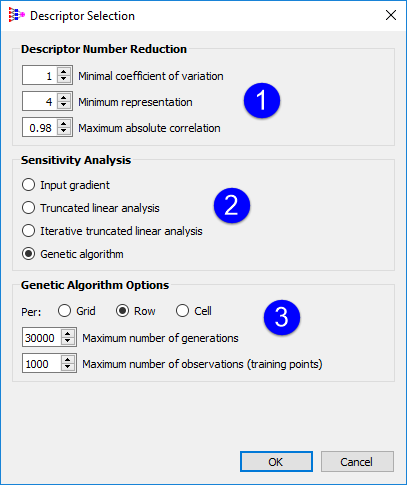Decrease maximum absolute correlation value
Screen dimensions: 407x485
pyautogui.click(x=64, y=131)
